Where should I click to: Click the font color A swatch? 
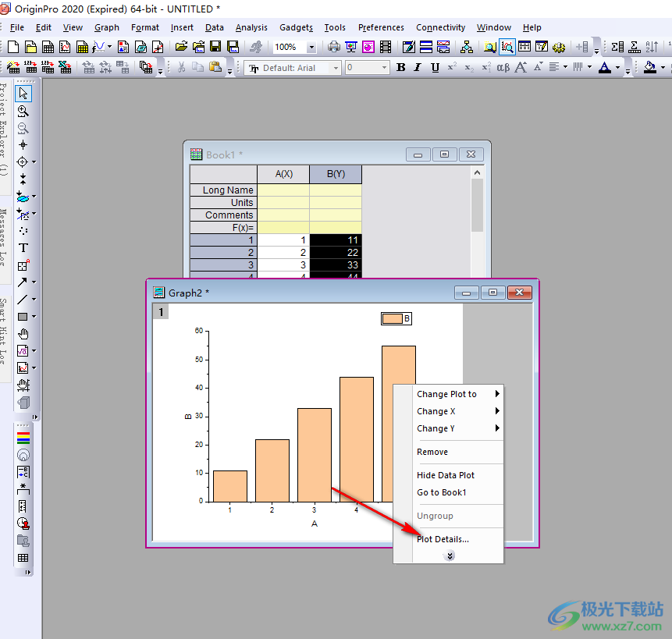(x=605, y=67)
